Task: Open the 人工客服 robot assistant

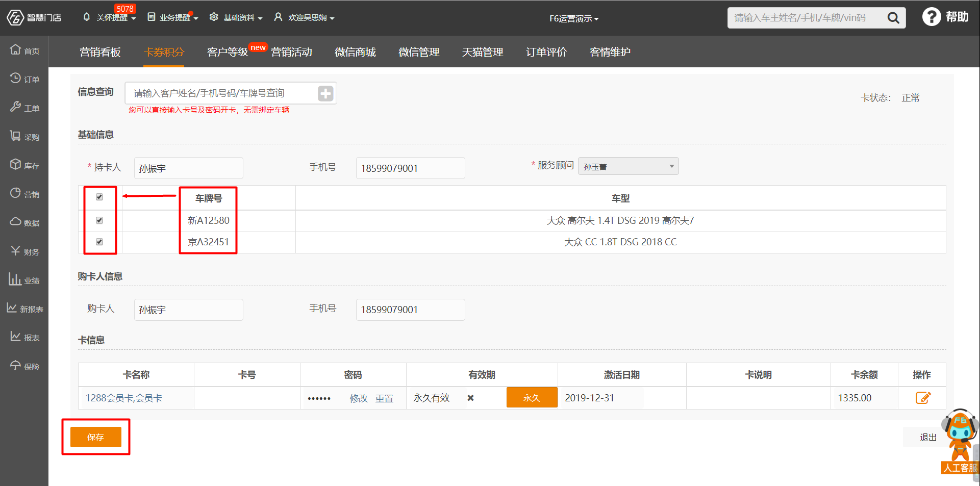Action: coord(960,441)
